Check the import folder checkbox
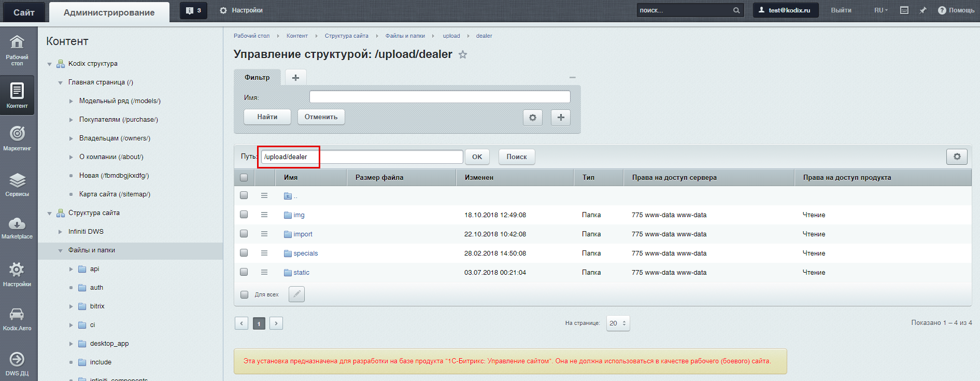Viewport: 980px width, 381px height. [x=244, y=234]
